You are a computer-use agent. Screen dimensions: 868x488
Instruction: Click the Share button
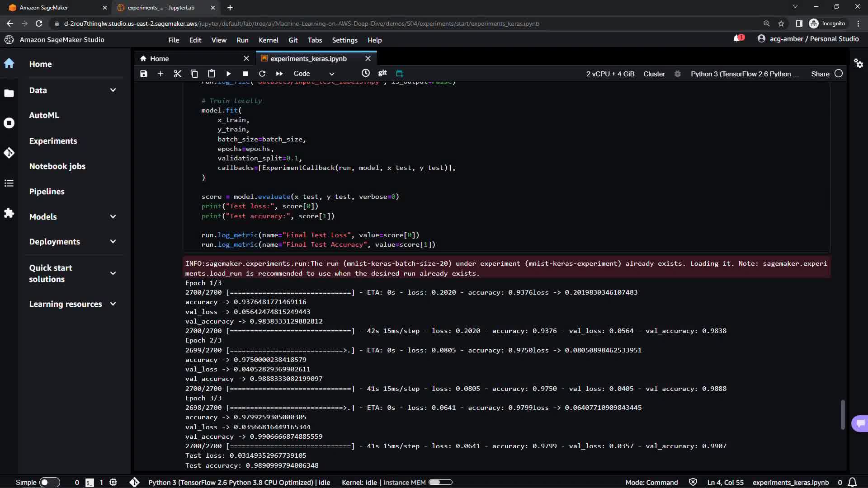[820, 74]
